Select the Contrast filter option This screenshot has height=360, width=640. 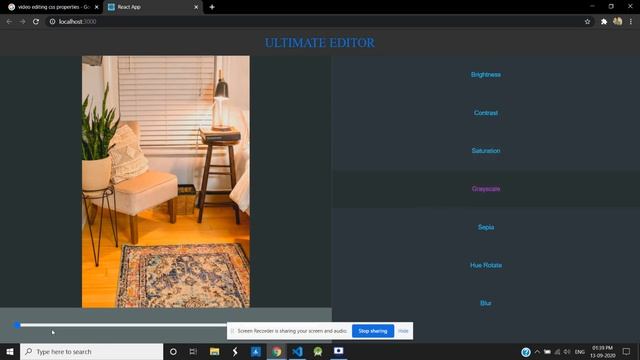(486, 113)
